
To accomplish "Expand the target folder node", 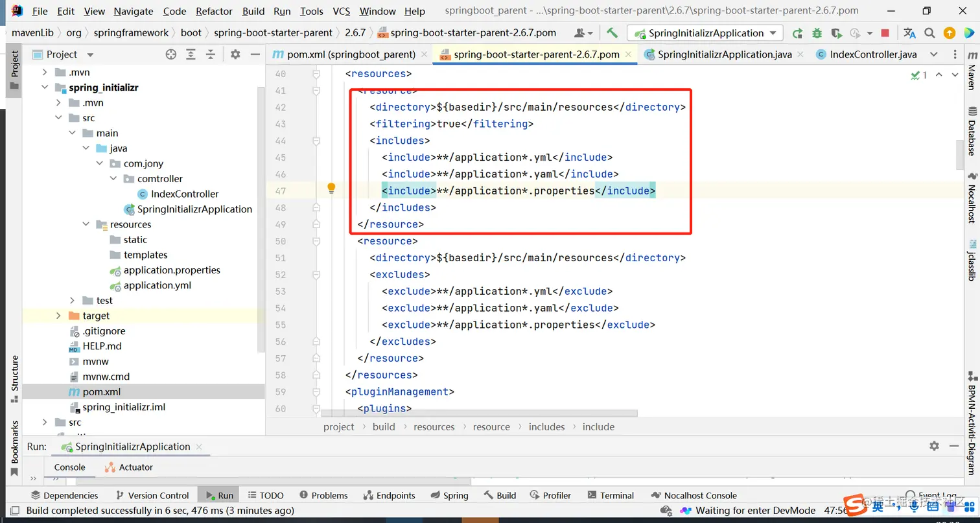I will pyautogui.click(x=58, y=316).
